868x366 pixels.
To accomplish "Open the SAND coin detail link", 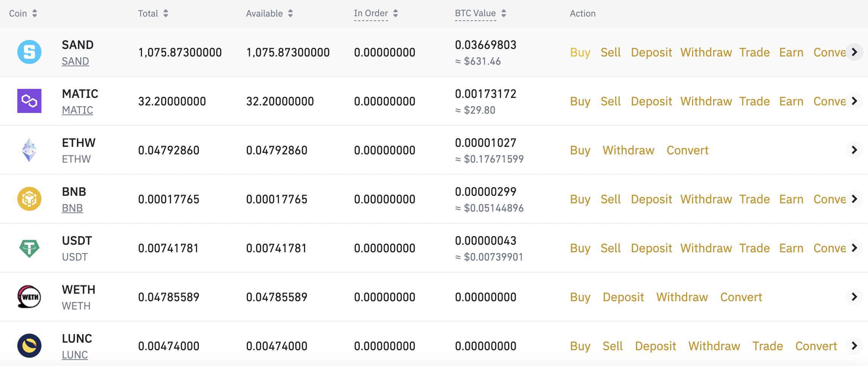I will point(75,61).
